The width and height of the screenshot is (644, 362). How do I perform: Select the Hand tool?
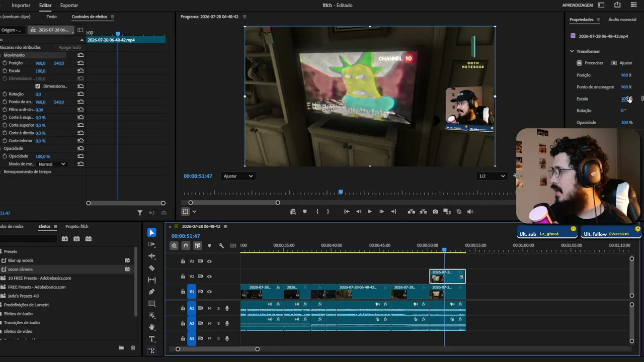point(151,327)
